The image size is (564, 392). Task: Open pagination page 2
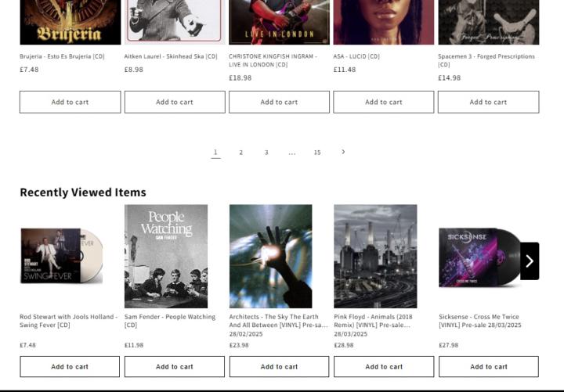pos(241,153)
